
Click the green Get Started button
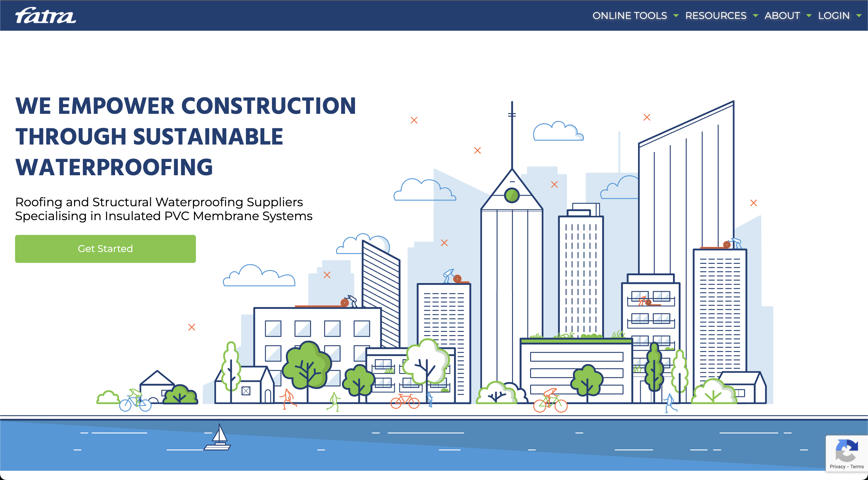pos(105,249)
